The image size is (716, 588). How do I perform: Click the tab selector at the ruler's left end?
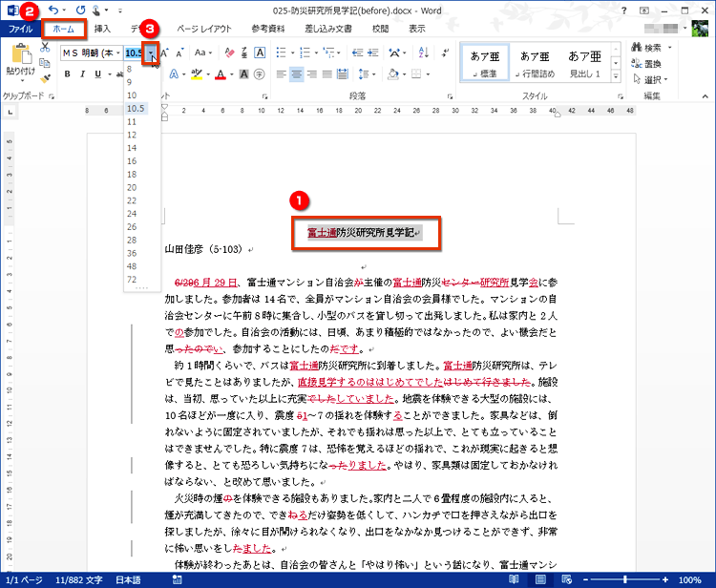point(11,112)
